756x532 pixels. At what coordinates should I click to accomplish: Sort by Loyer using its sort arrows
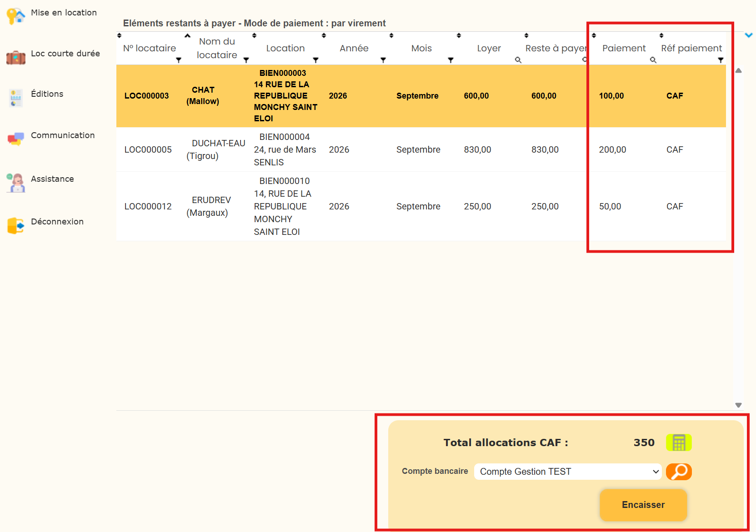[459, 35]
